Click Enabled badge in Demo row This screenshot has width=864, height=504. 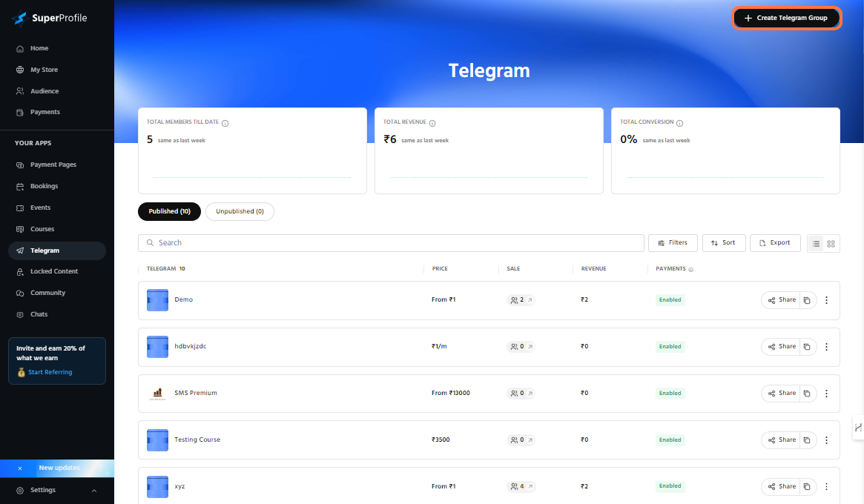pos(670,300)
